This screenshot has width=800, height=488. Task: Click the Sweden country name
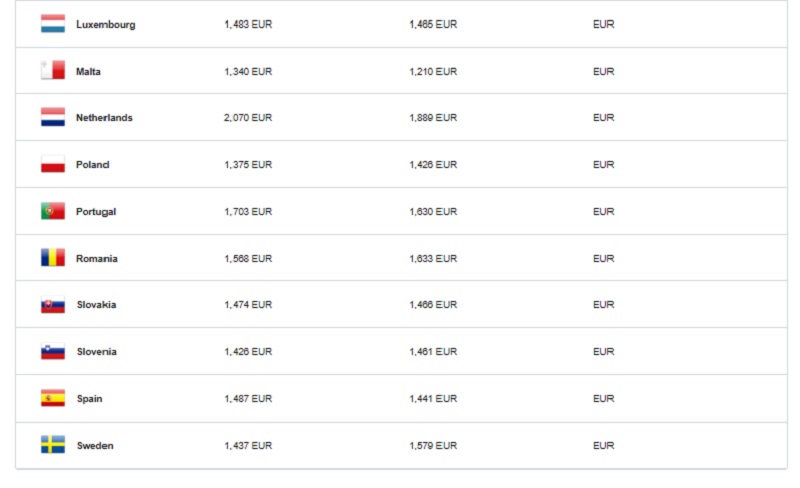95,446
